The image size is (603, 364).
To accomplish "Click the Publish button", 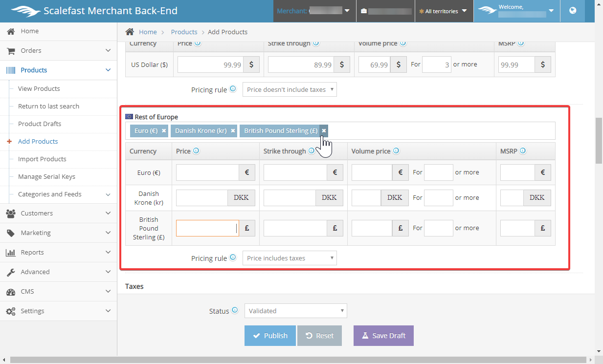I will point(270,336).
